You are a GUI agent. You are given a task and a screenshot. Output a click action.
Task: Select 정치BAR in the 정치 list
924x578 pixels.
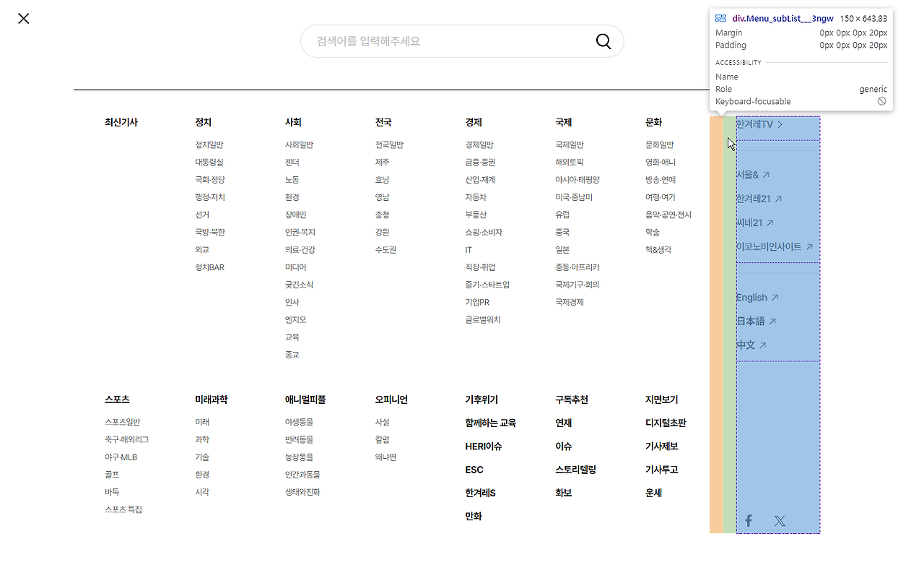tap(209, 267)
